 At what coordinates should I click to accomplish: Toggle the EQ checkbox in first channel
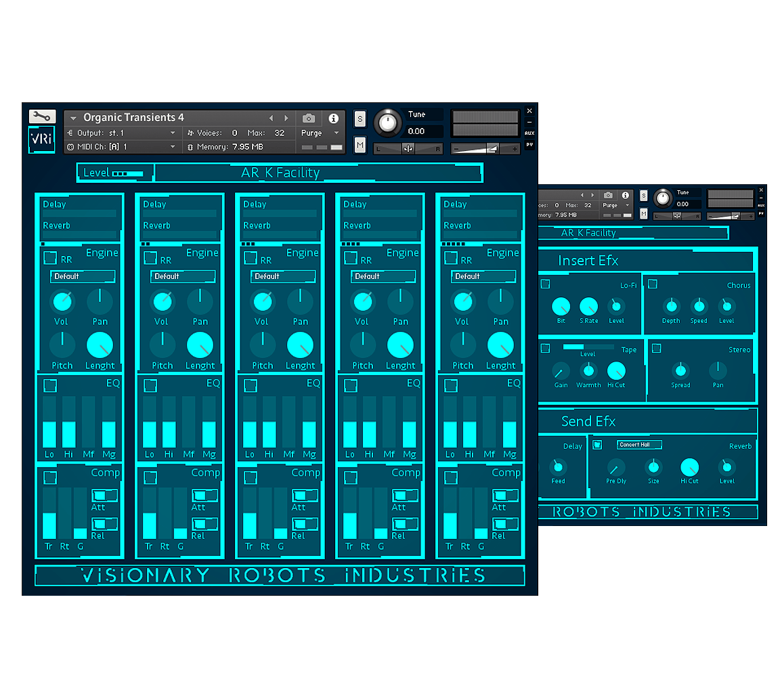click(x=50, y=386)
